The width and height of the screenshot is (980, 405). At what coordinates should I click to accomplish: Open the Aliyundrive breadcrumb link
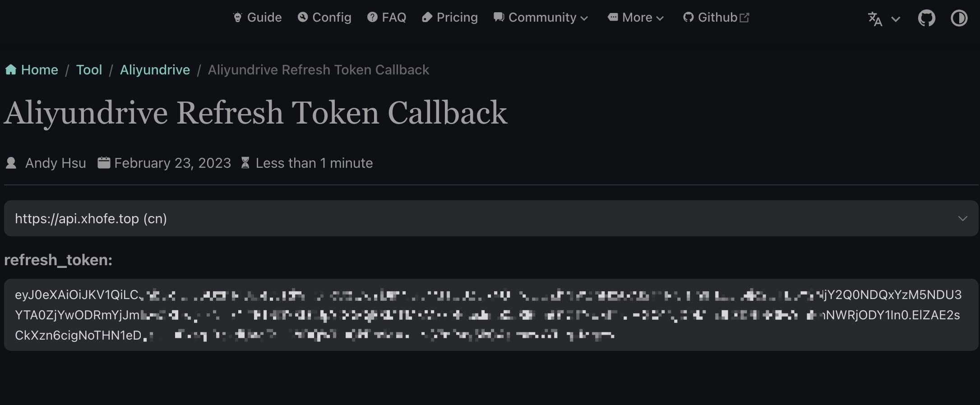pyautogui.click(x=155, y=70)
